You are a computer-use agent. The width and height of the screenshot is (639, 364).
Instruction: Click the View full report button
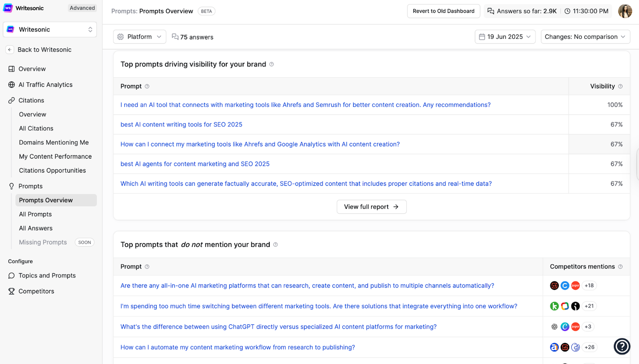pyautogui.click(x=371, y=207)
